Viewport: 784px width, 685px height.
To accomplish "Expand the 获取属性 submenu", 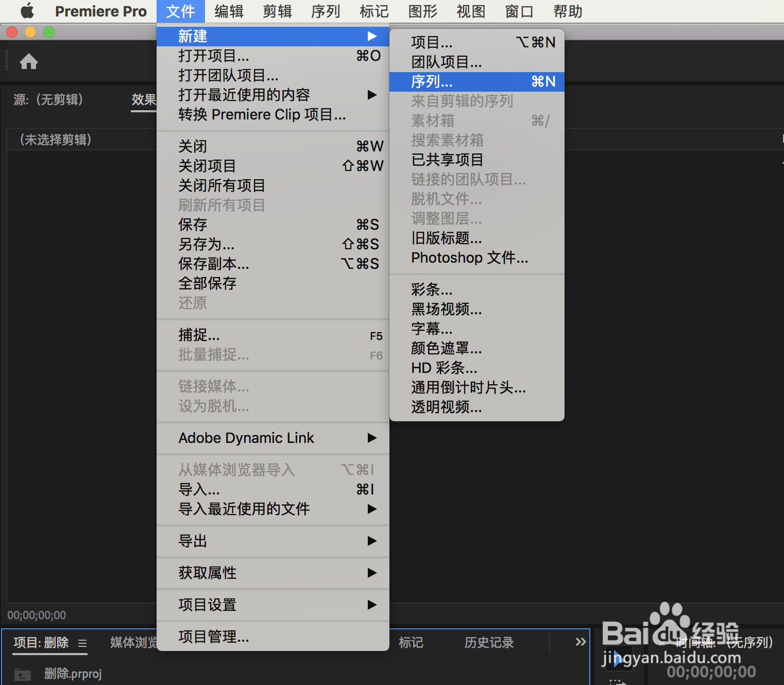I will point(273,573).
